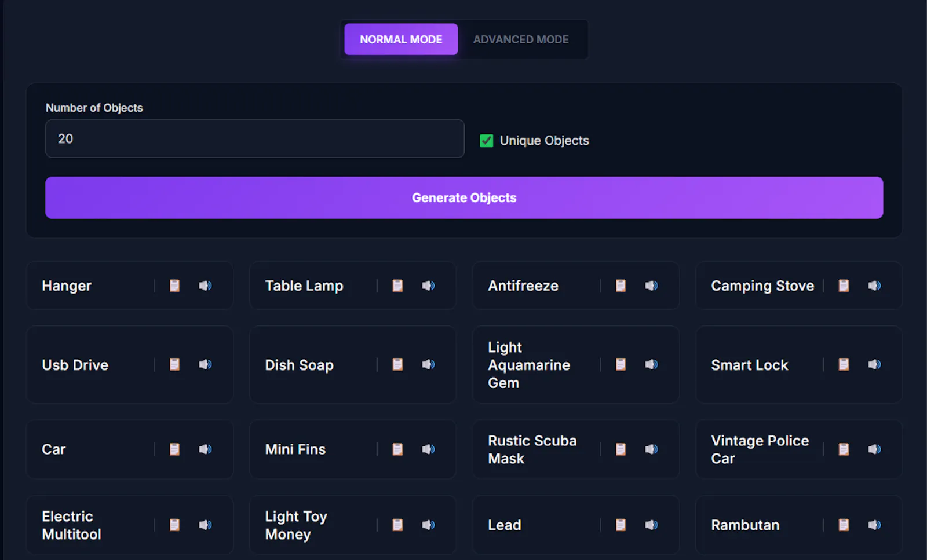This screenshot has height=560, width=927.
Task: Select the Electric Multitool text label
Action: tap(71, 525)
